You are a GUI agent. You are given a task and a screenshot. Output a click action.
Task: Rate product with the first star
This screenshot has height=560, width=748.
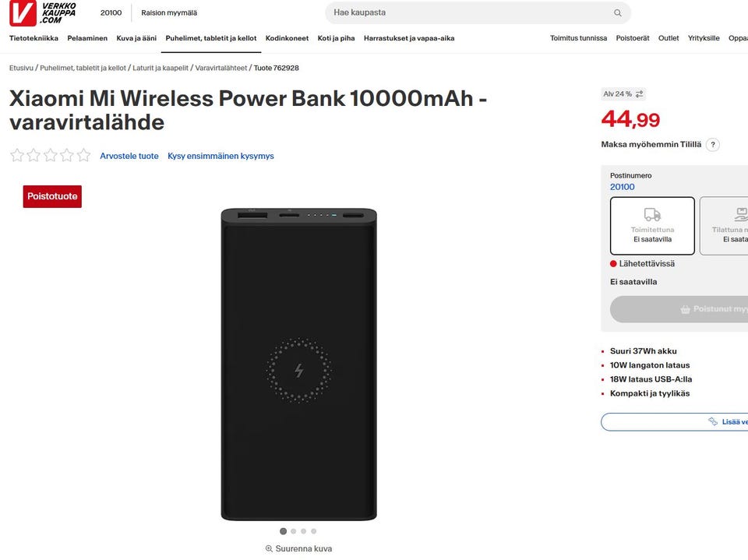17,156
